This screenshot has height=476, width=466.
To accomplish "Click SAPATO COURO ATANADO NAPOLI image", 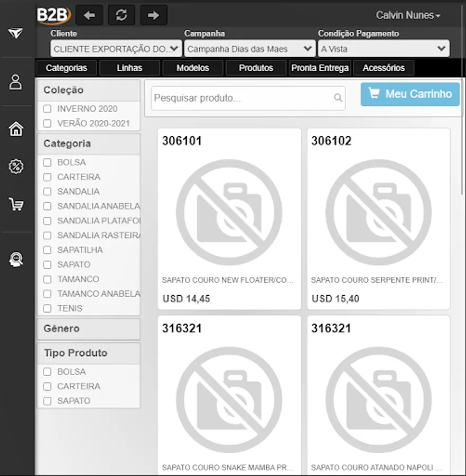I will click(x=379, y=400).
